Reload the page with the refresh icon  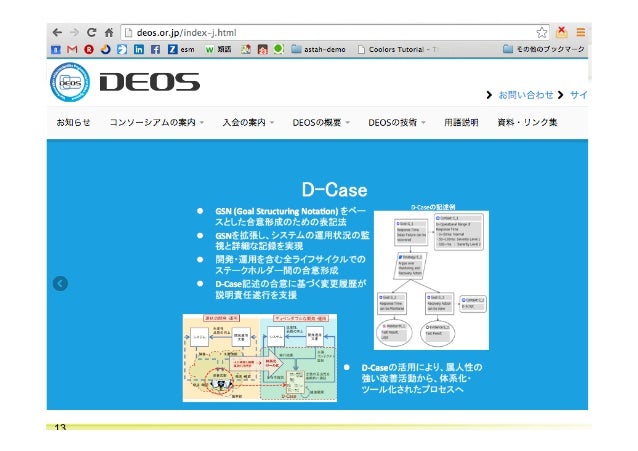[92, 33]
